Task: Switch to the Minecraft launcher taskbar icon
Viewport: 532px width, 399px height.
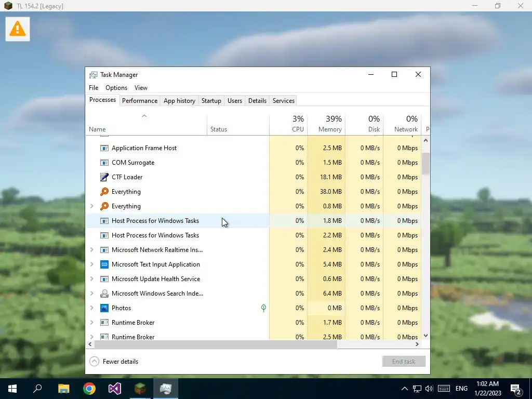Action: click(x=140, y=389)
